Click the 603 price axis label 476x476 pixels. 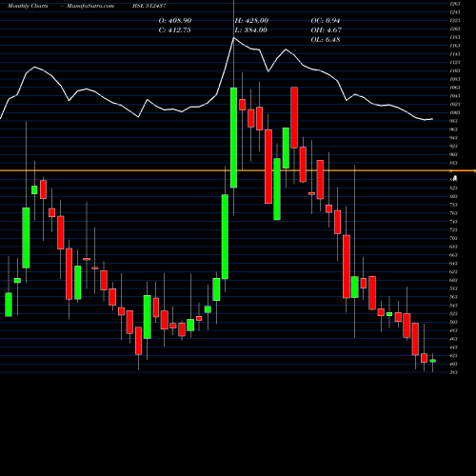(454, 280)
